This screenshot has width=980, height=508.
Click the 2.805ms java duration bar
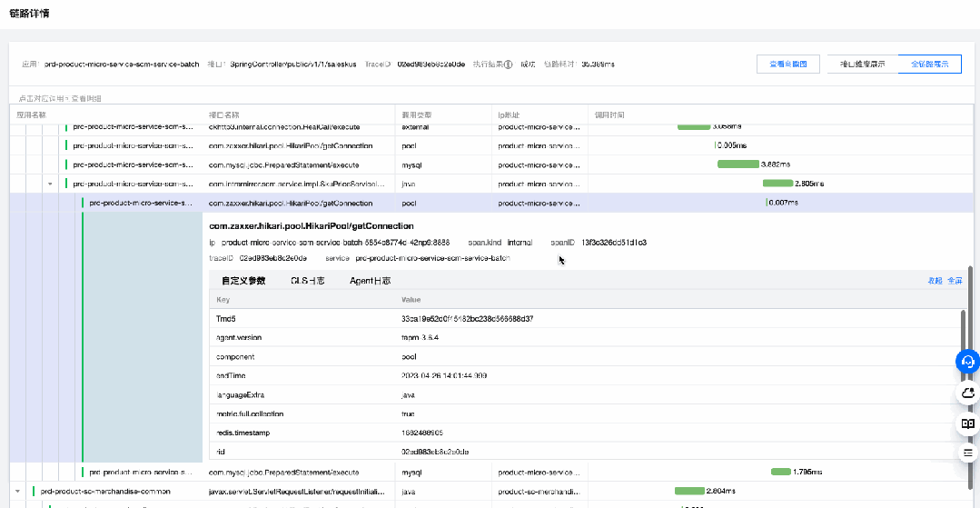click(777, 184)
